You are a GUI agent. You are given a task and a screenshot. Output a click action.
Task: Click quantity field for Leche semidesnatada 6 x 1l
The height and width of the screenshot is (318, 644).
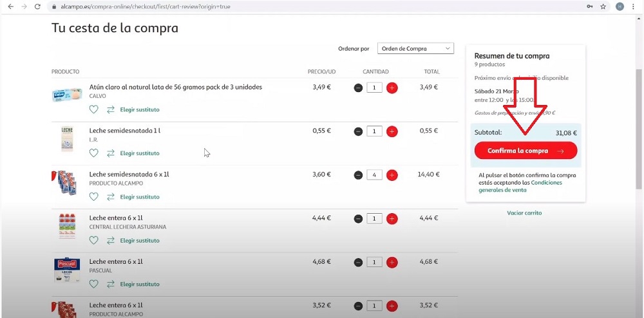point(375,175)
